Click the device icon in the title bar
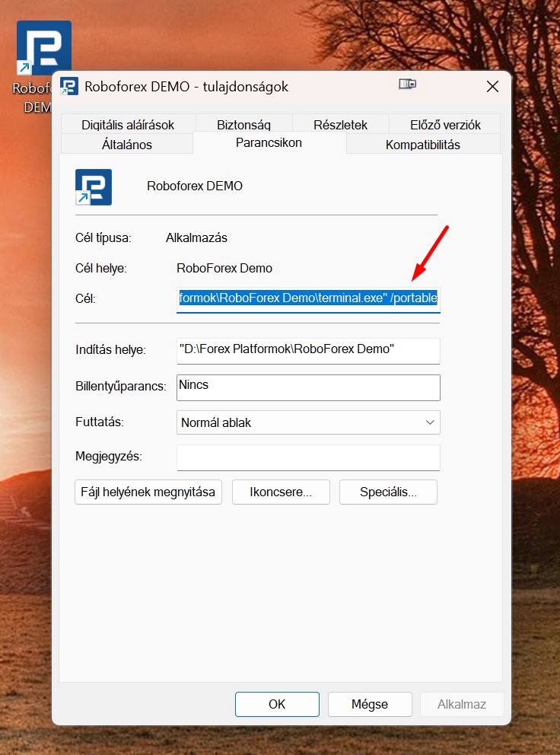This screenshot has height=755, width=560. click(407, 84)
